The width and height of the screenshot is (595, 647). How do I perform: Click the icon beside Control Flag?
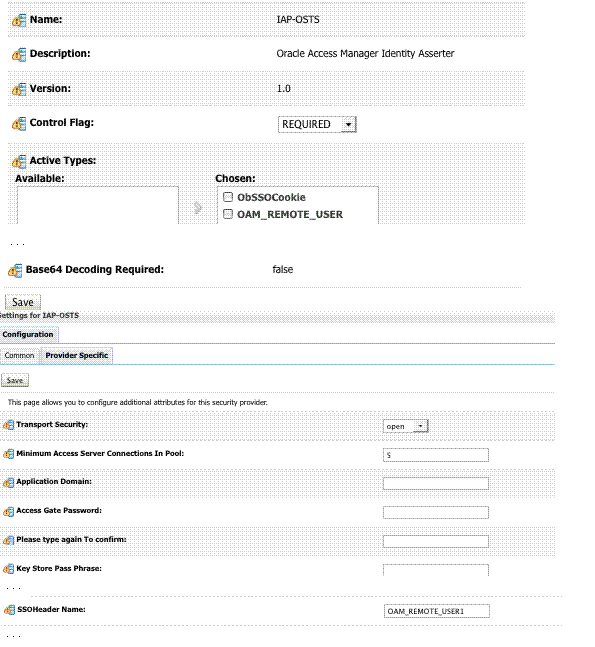(x=19, y=123)
